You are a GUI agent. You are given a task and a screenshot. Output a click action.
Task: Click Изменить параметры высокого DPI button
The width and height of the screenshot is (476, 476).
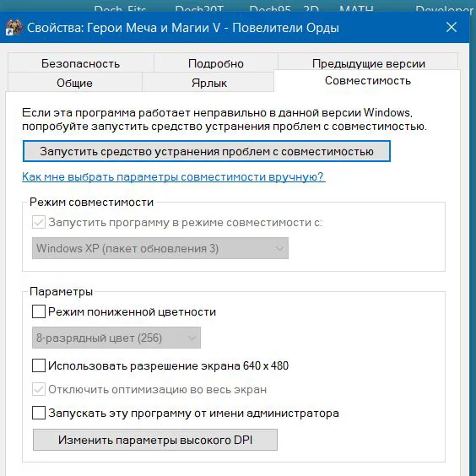pyautogui.click(x=155, y=440)
